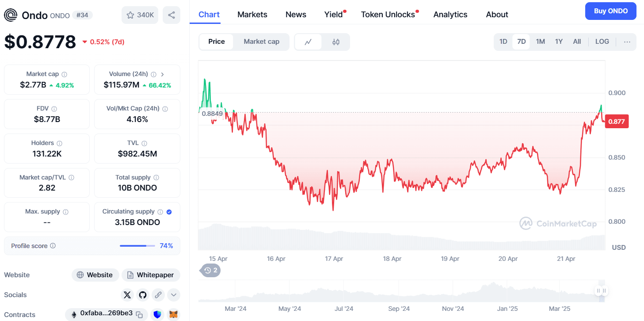Click the timeline range slider handle
The image size is (644, 321).
pos(602,290)
